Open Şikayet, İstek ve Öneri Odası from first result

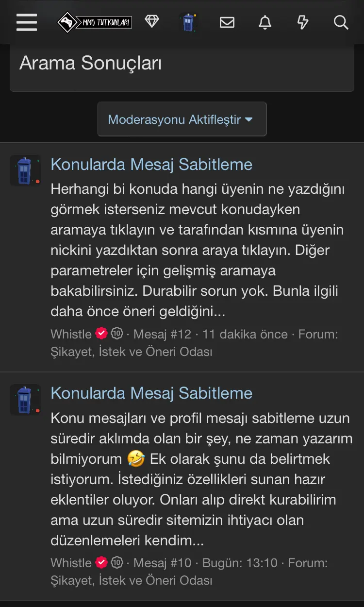pyautogui.click(x=131, y=352)
